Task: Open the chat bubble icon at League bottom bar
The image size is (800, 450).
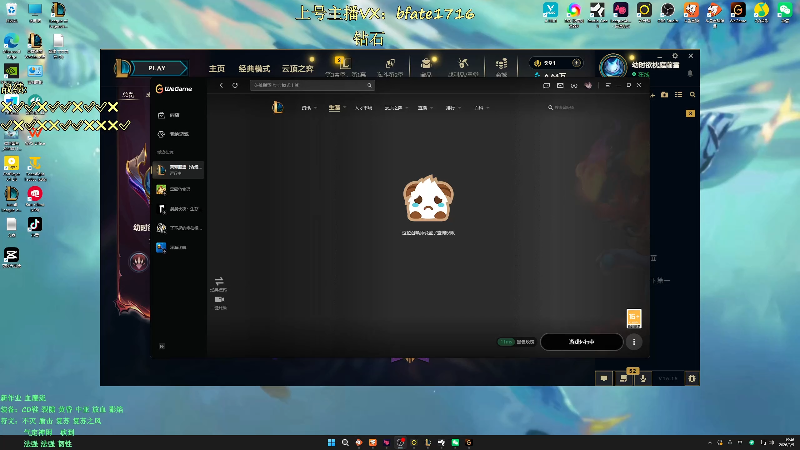Action: pyautogui.click(x=604, y=378)
